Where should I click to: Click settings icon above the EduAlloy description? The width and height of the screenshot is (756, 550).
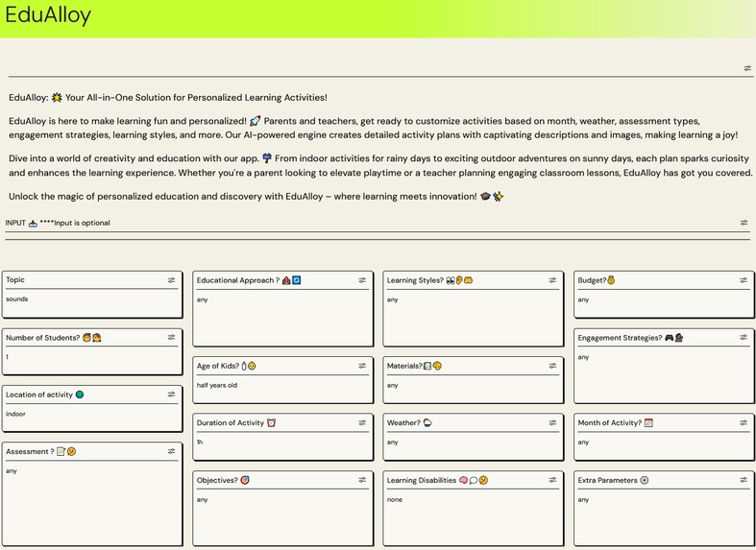pos(747,68)
